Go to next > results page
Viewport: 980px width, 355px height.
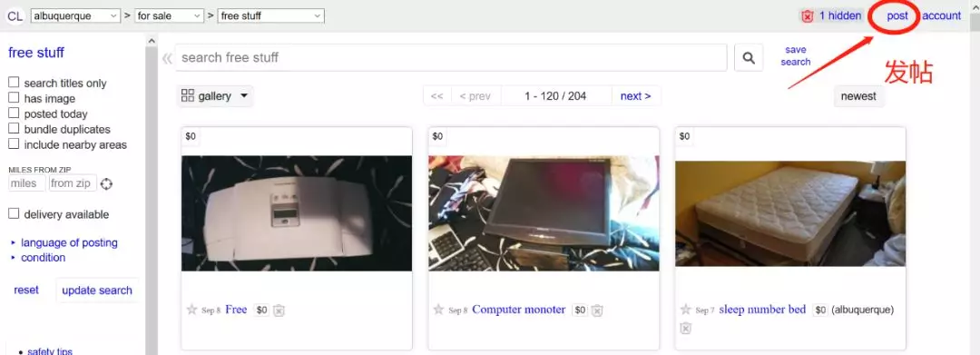[x=635, y=96]
